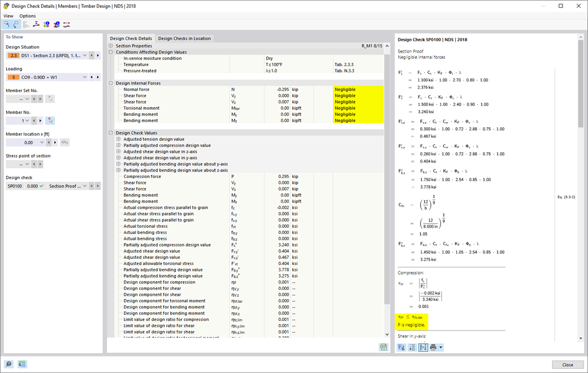The image size is (588, 373).
Task: Select the Adjusted allowable torsional stress row
Action: pyautogui.click(x=250, y=263)
